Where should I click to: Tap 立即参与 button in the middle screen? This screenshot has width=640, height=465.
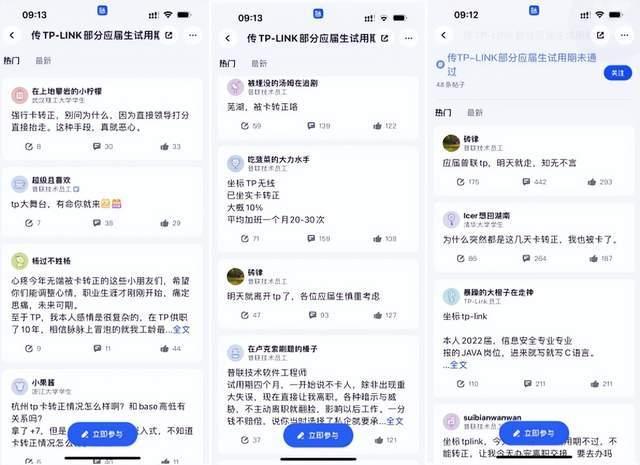tap(318, 436)
